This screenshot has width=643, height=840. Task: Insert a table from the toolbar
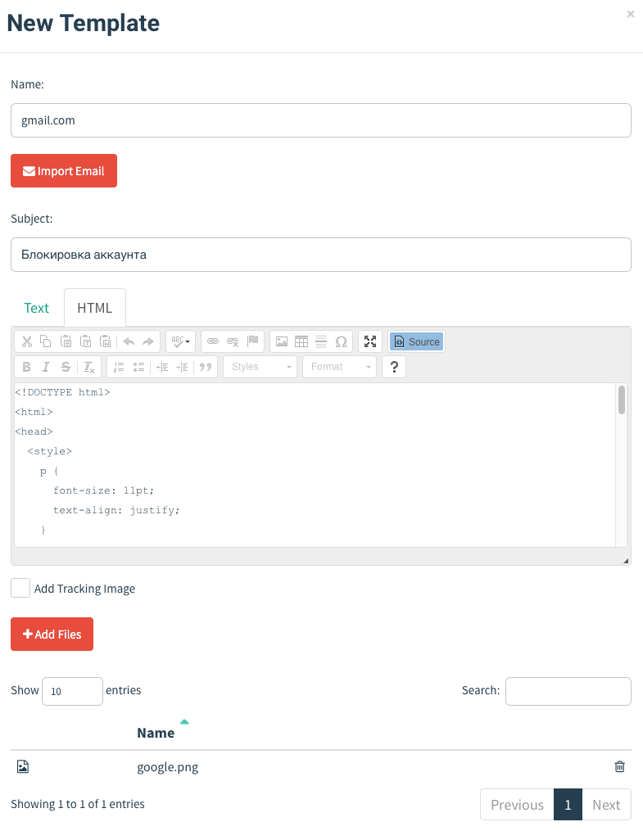(x=301, y=341)
